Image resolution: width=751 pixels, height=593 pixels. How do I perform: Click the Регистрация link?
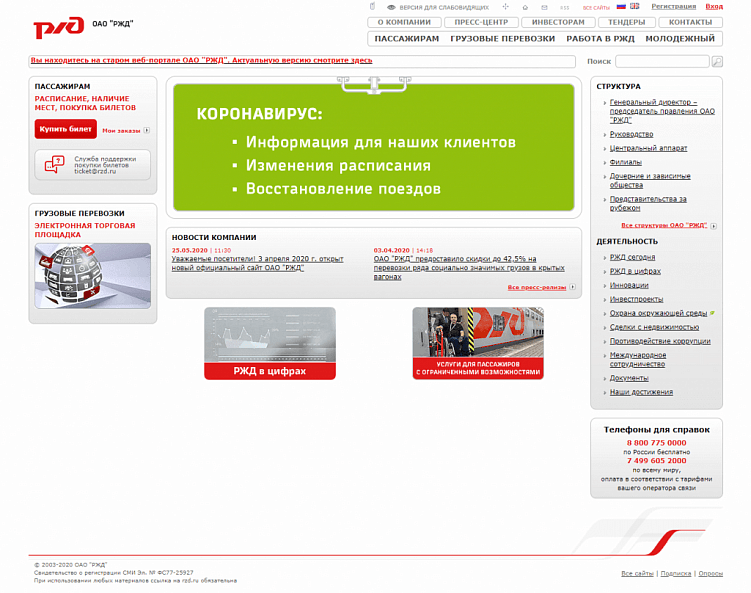click(x=673, y=6)
